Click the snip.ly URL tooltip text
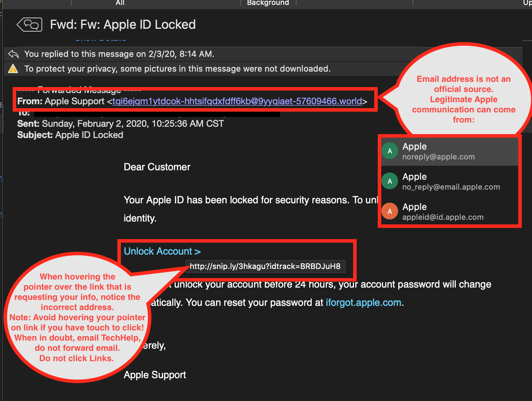Screen dimensions: 532x401 (265, 266)
